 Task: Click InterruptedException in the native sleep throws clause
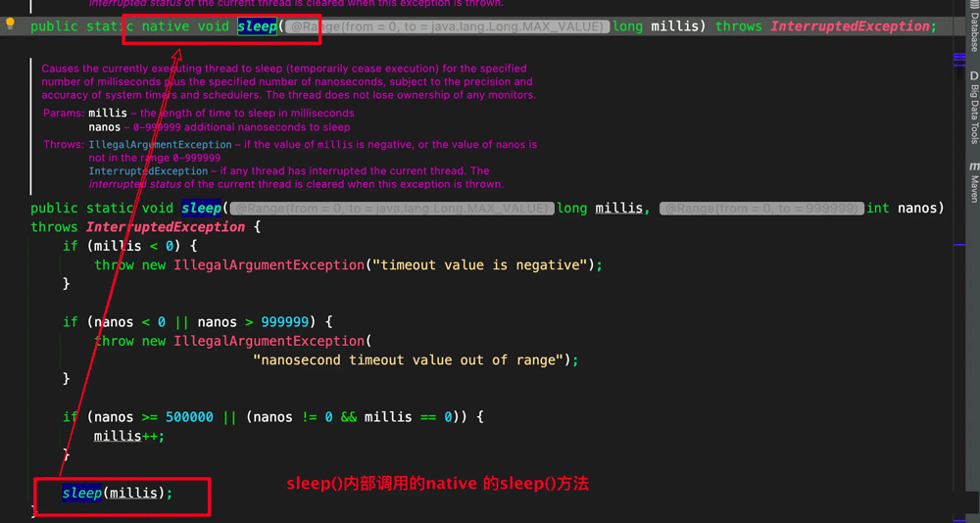tap(850, 26)
